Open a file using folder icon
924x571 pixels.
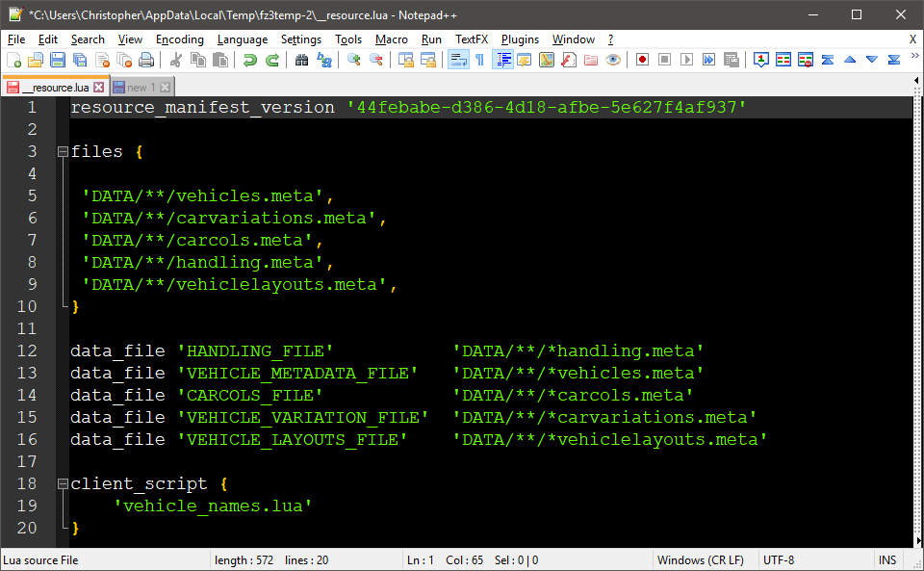click(x=36, y=60)
